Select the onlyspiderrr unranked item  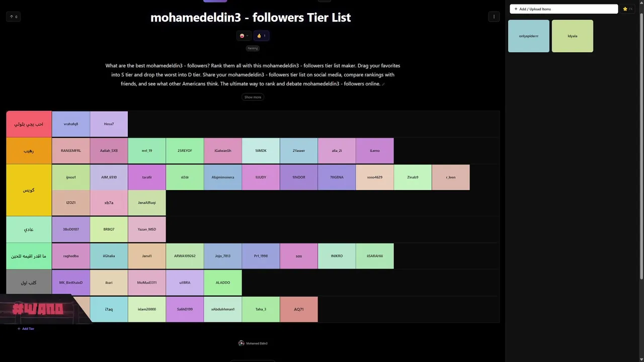tap(528, 36)
